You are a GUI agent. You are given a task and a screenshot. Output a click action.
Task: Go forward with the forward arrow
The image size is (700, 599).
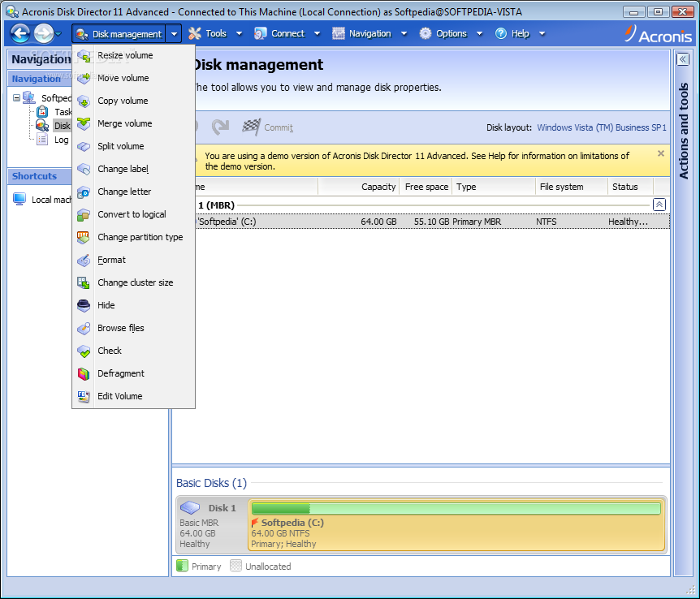pos(43,33)
